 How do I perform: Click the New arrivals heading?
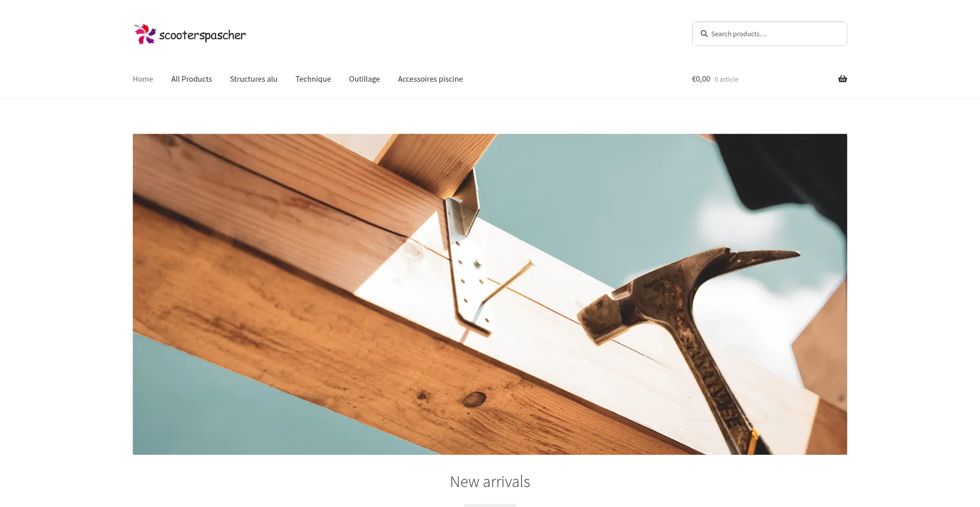pyautogui.click(x=490, y=481)
